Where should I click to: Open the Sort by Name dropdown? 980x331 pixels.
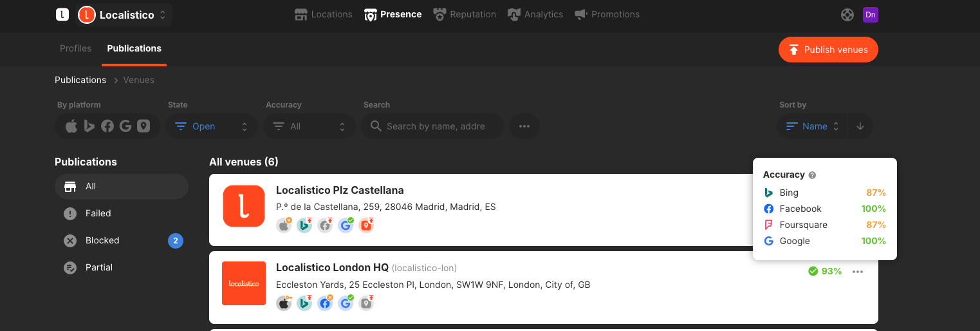pyautogui.click(x=812, y=126)
